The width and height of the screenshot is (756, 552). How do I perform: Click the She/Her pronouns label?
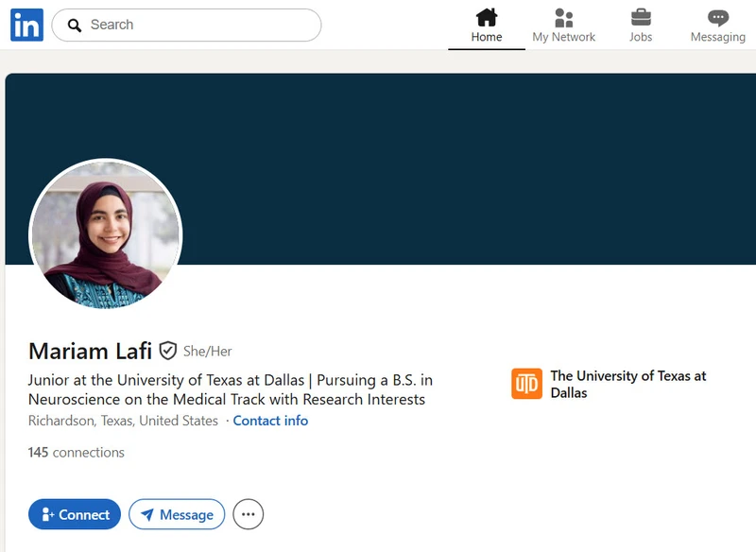click(208, 352)
